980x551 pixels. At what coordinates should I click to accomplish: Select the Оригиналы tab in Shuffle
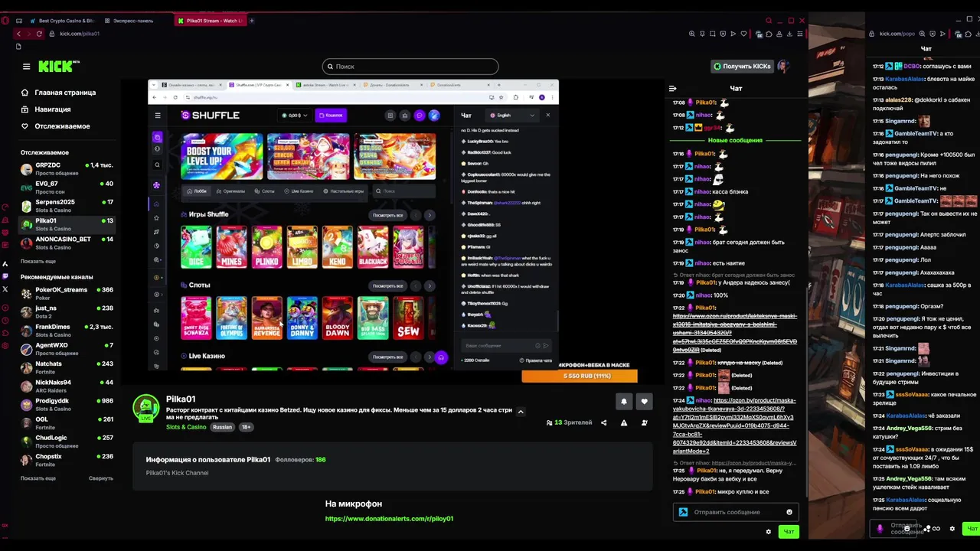[230, 191]
